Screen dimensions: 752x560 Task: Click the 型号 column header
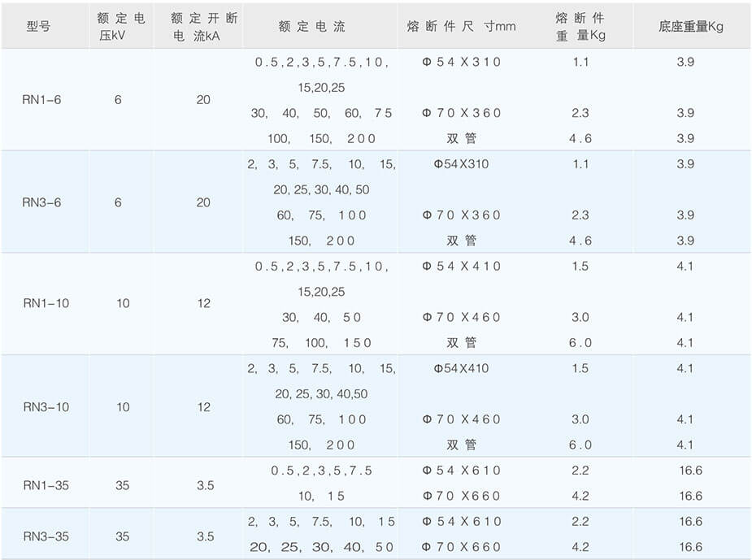[x=38, y=26]
